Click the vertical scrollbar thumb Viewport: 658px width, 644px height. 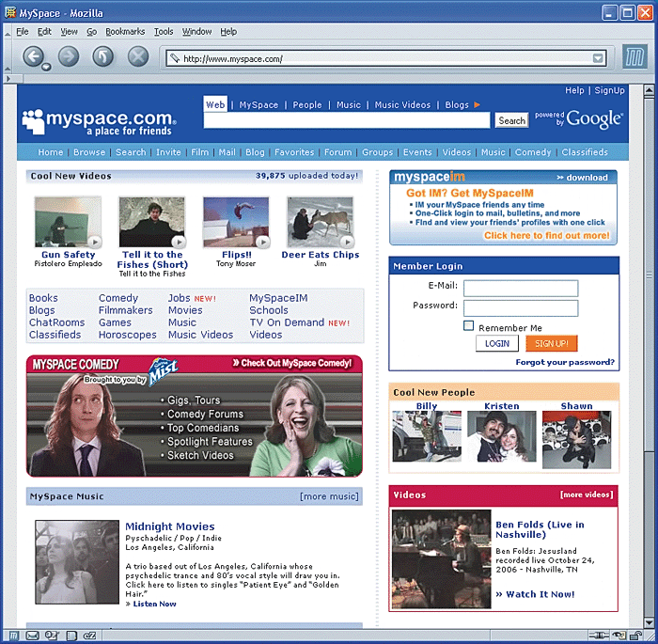649,275
